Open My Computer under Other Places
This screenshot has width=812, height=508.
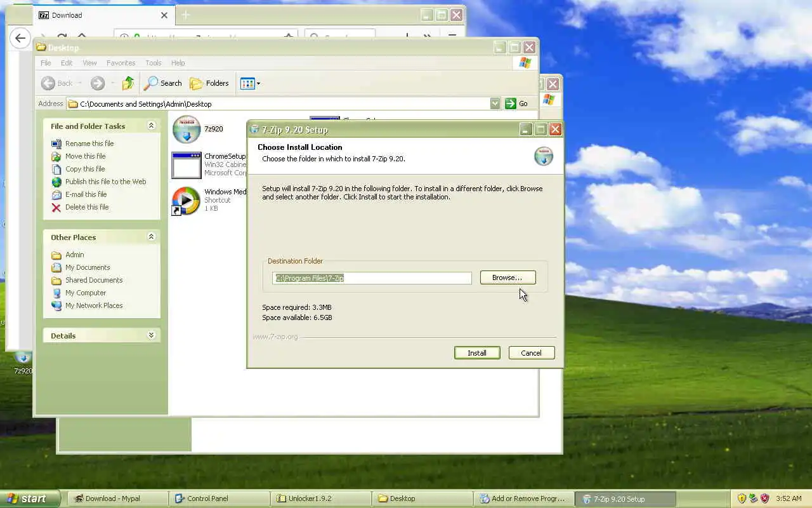86,293
